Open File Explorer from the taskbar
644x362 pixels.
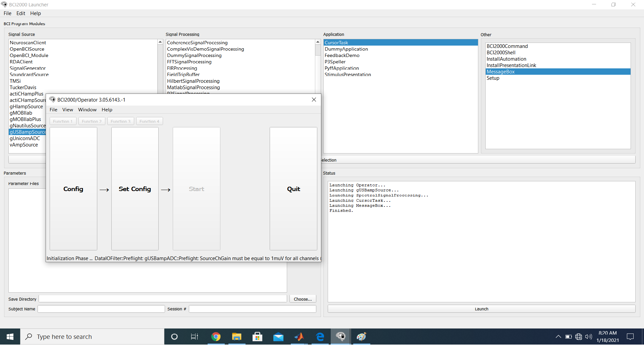(x=237, y=337)
